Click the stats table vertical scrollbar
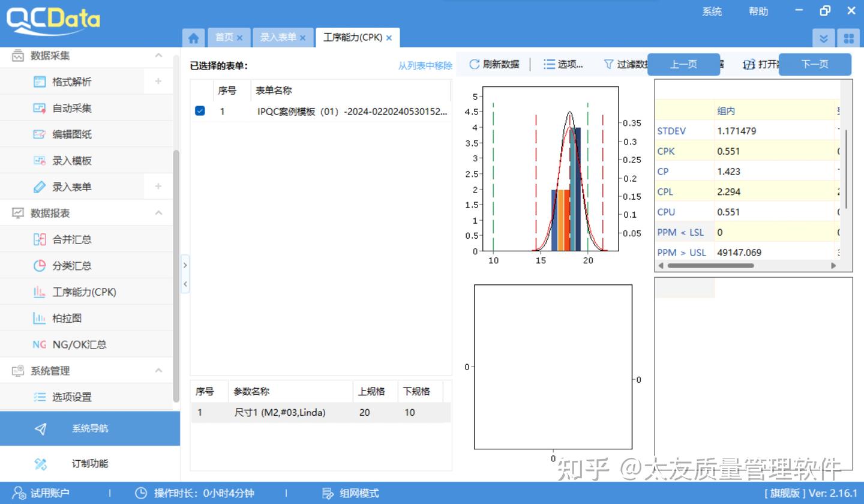Viewport: 864px width, 504px height. coord(846,170)
